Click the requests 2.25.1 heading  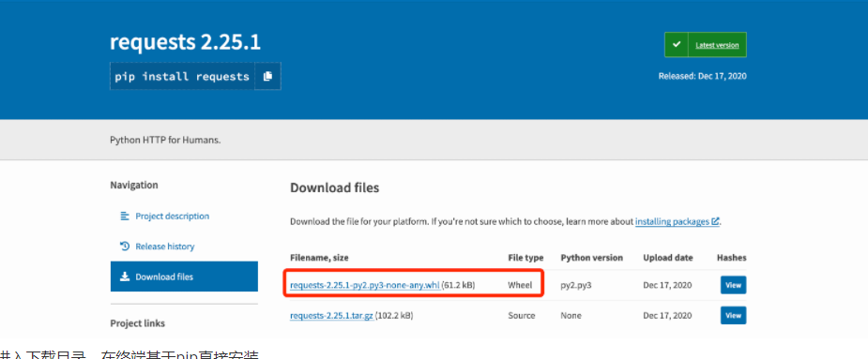186,42
